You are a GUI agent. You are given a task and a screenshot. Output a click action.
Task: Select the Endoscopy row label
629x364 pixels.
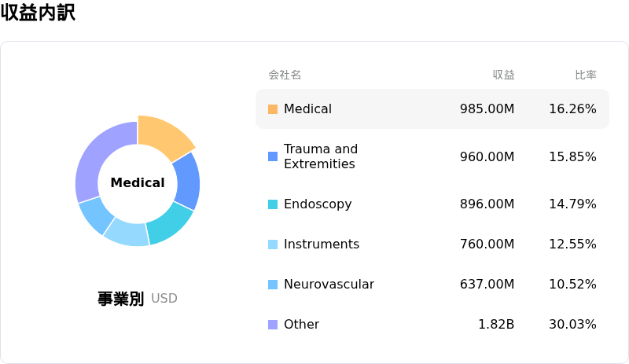(x=318, y=204)
